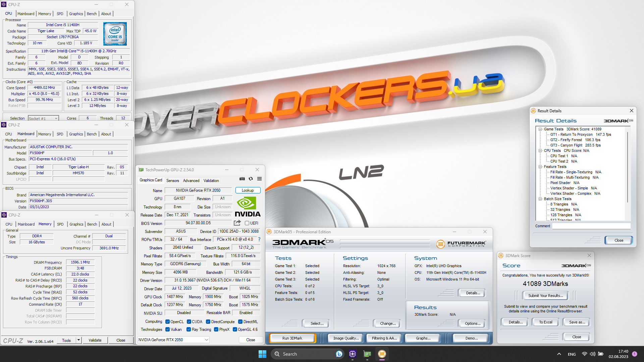Toggle the DirectCompute checkbox
Screen dimensions: 644x362
click(208, 322)
